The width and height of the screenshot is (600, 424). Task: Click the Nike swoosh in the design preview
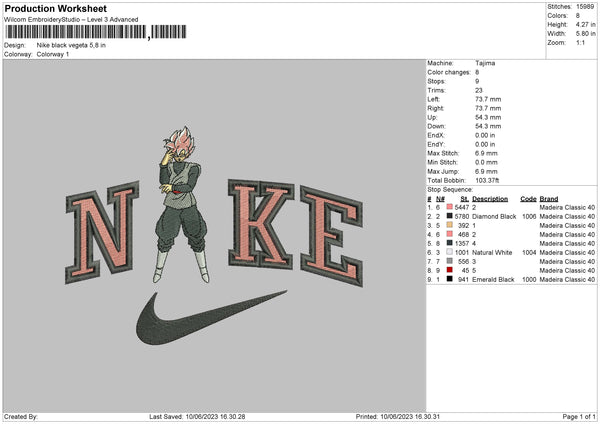click(x=211, y=318)
